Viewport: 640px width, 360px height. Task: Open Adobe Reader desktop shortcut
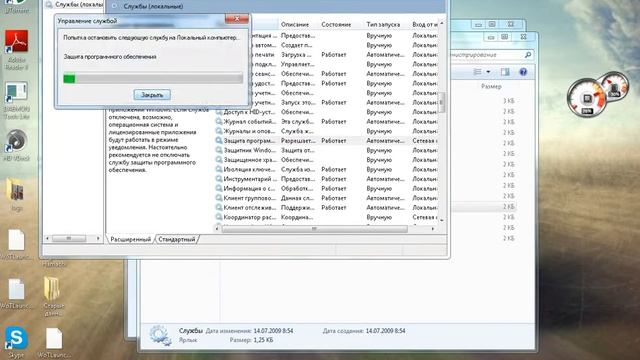pos(16,49)
